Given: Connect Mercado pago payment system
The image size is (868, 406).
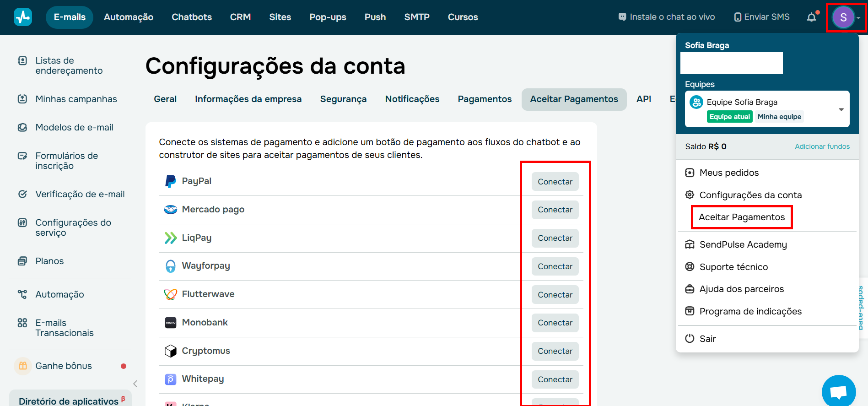Looking at the screenshot, I should point(555,210).
